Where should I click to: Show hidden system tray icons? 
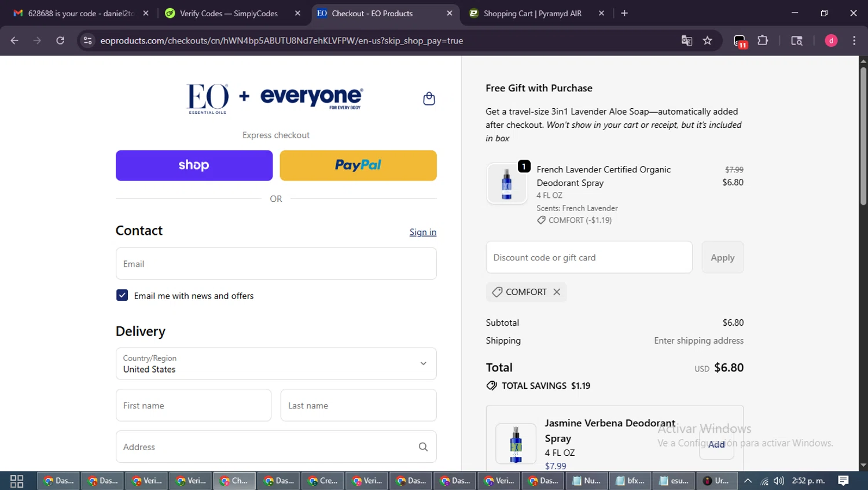(x=748, y=481)
